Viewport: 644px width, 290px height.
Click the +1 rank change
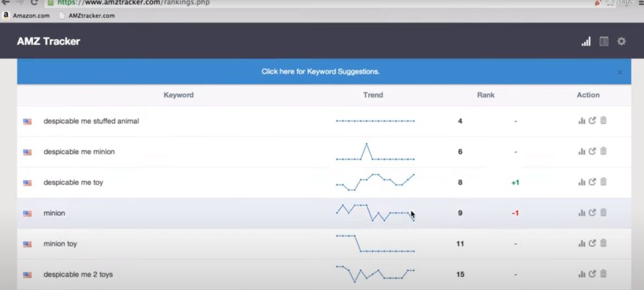click(x=515, y=183)
